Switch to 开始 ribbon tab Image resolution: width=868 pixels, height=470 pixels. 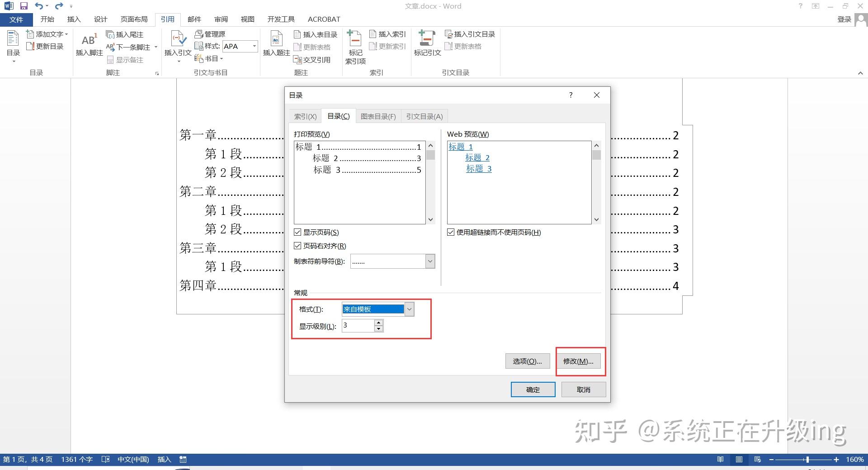(47, 19)
